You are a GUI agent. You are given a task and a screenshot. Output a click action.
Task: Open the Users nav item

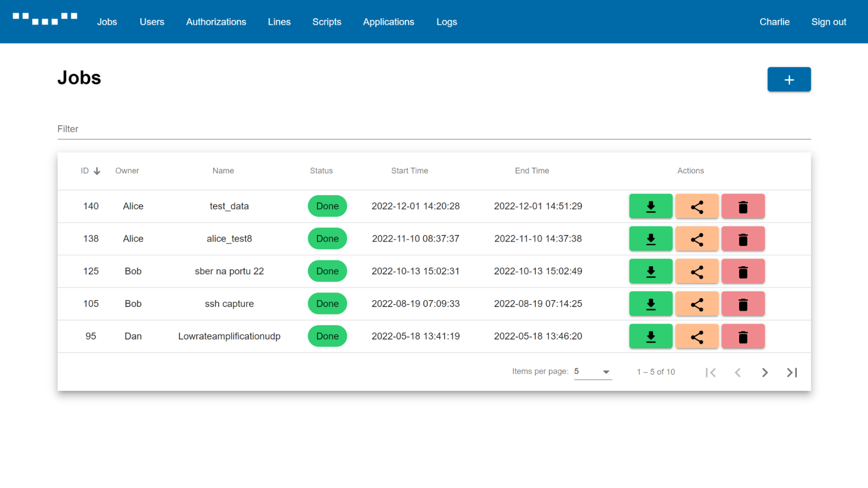tap(152, 22)
